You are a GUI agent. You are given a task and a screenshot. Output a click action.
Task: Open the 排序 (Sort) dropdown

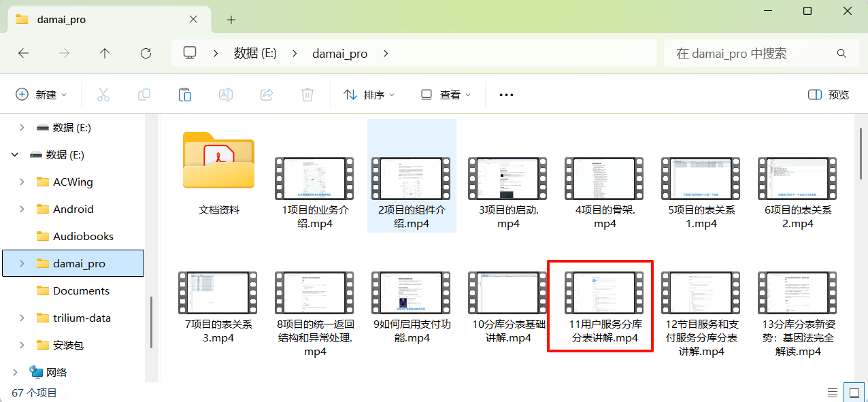point(369,95)
